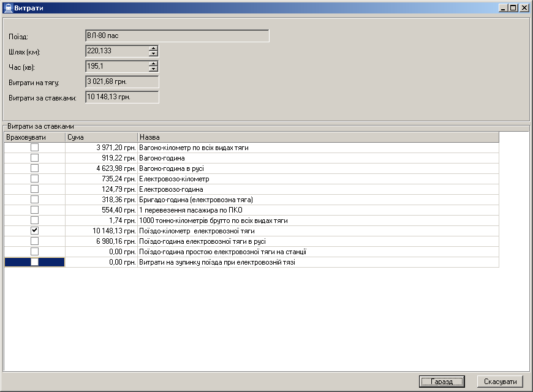Maximize the Витрати window
Screen dimensions: 533x392
click(513, 8)
